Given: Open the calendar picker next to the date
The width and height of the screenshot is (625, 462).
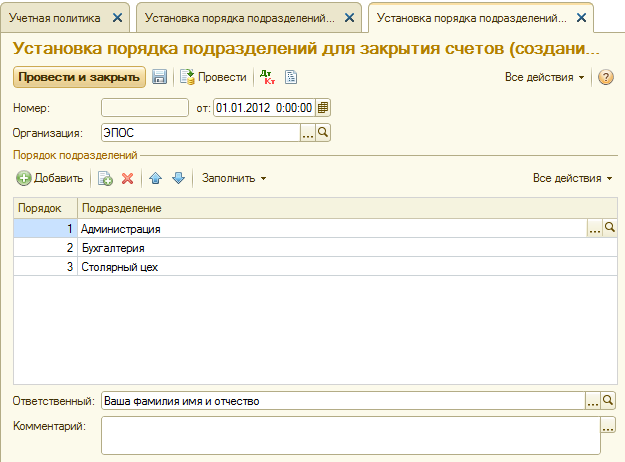Looking at the screenshot, I should coord(323,108).
